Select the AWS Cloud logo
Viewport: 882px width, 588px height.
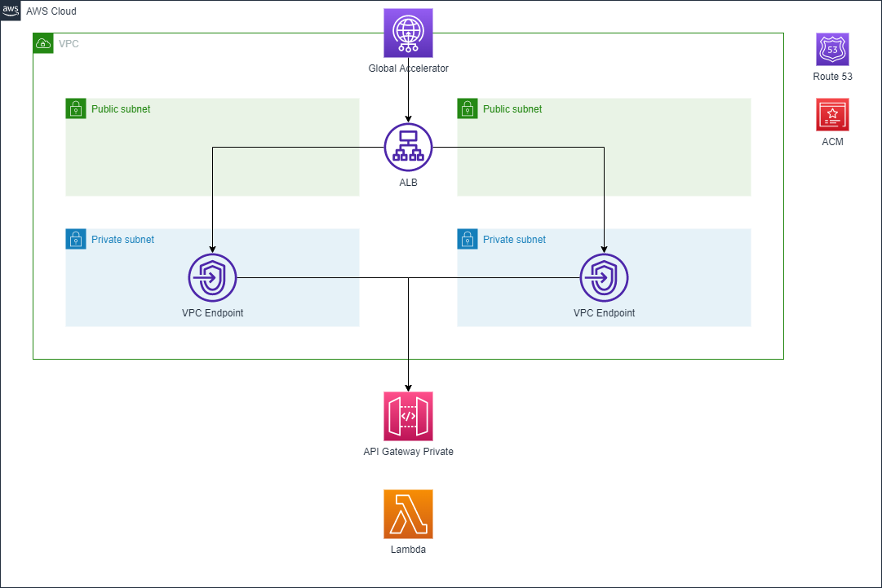10,11
